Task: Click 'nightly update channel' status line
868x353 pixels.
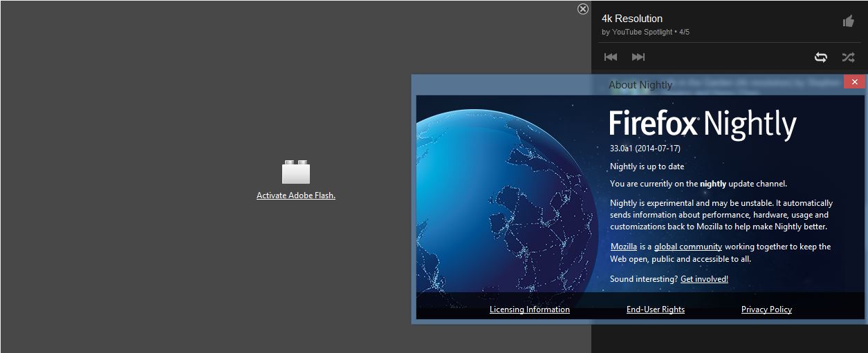Action: click(x=699, y=184)
